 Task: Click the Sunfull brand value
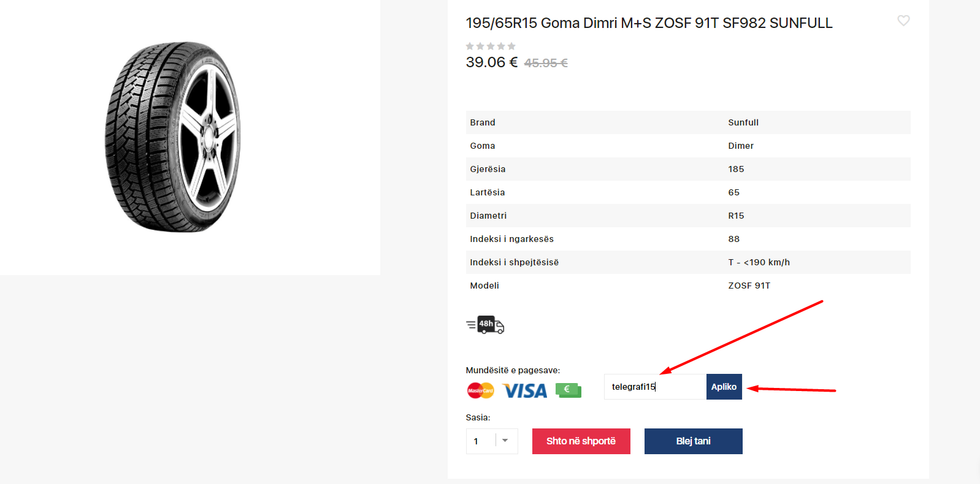pos(743,123)
